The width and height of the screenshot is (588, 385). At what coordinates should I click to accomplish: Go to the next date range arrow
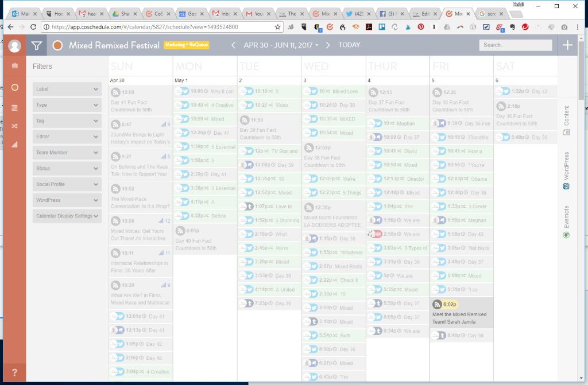pyautogui.click(x=328, y=45)
